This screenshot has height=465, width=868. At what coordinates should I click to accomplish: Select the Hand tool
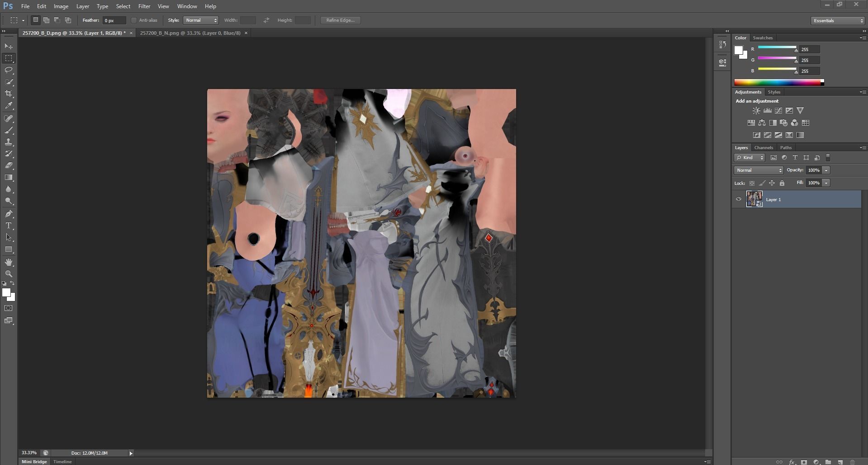point(9,262)
